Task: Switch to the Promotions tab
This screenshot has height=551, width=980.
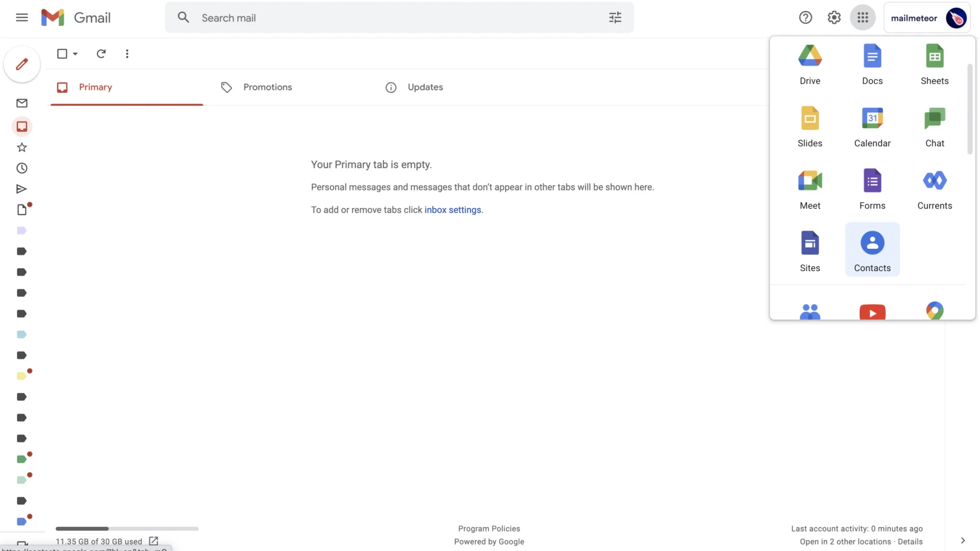Action: 267,87
